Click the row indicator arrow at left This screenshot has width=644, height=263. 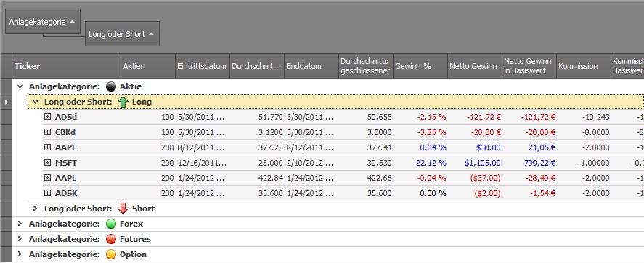(x=6, y=102)
